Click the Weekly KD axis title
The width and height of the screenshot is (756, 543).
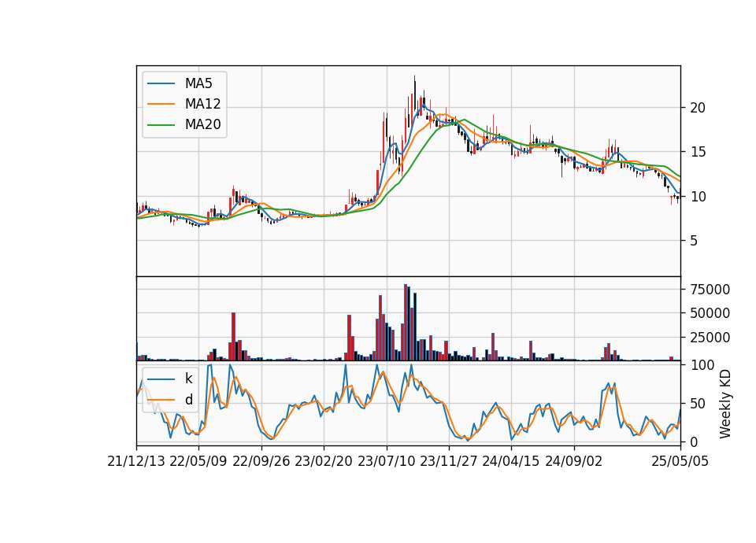[725, 404]
